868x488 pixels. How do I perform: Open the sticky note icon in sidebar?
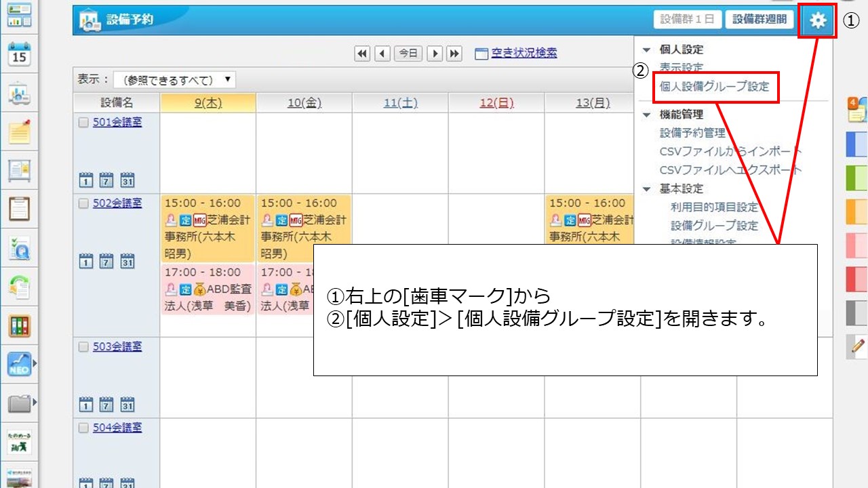pos(19,131)
